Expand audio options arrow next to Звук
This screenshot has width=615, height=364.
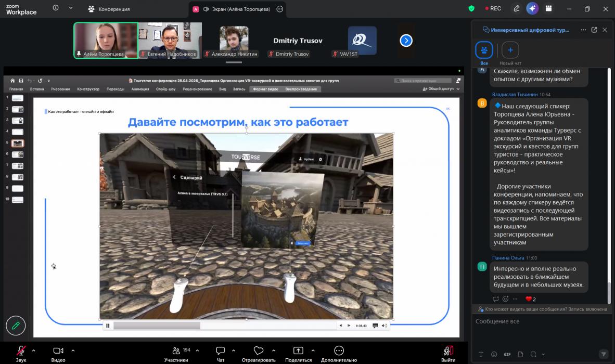coord(34,350)
